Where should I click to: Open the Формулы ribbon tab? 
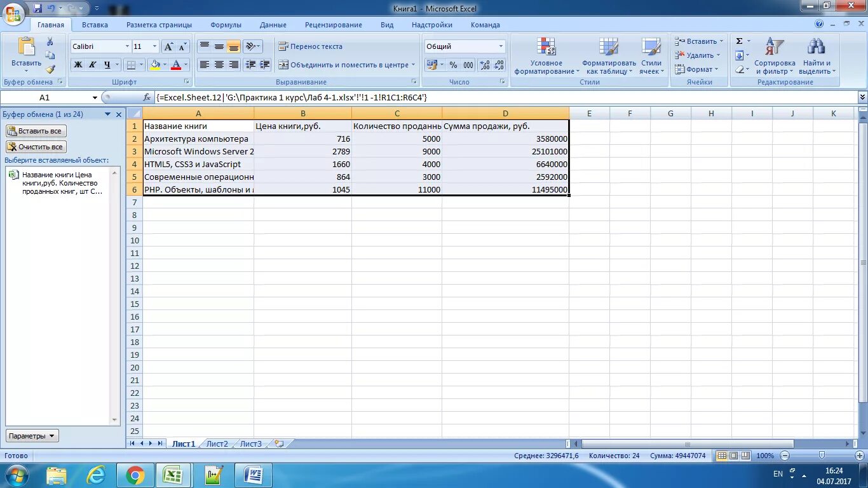click(x=226, y=25)
